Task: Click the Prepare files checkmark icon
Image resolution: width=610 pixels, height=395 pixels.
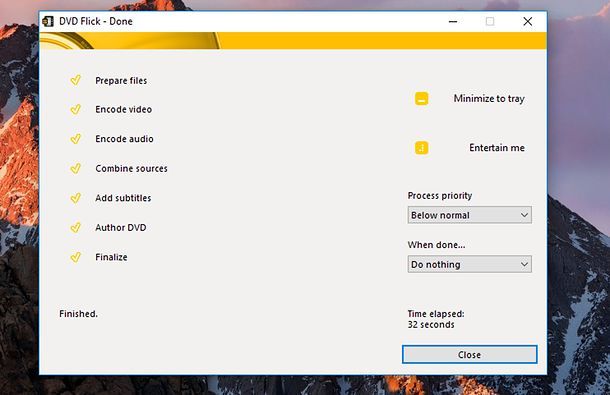Action: tap(75, 80)
